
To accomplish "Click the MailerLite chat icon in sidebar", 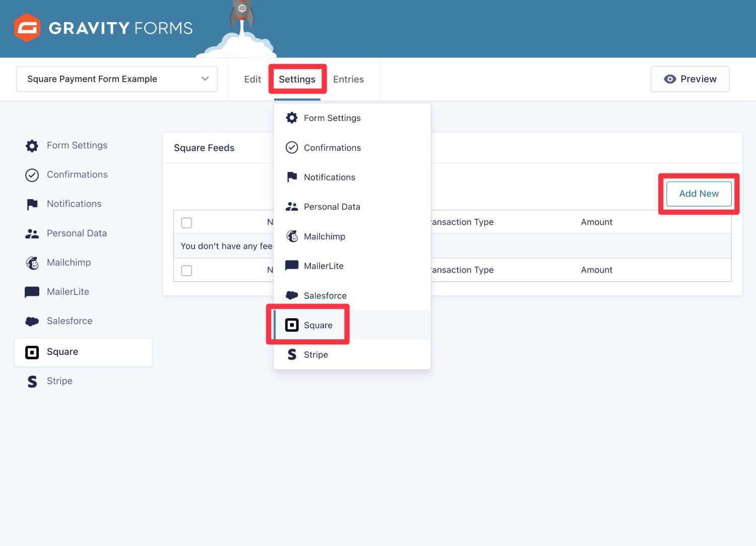I will [x=32, y=292].
